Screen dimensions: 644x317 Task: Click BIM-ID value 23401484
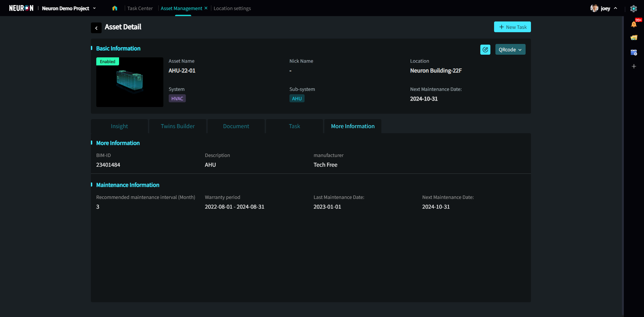(x=108, y=165)
